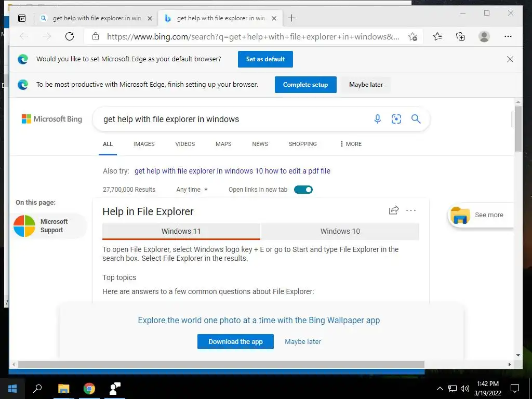Close the first get help tab

[x=150, y=18]
